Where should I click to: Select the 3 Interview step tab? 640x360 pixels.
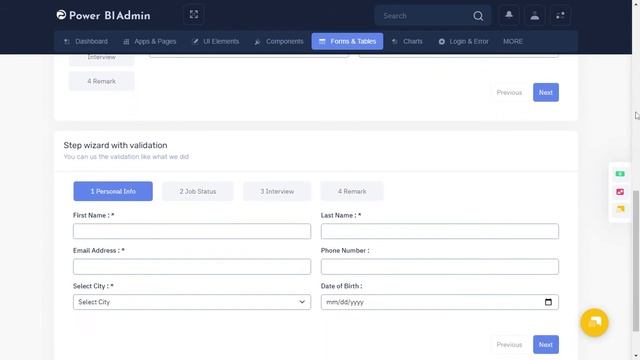tap(277, 191)
